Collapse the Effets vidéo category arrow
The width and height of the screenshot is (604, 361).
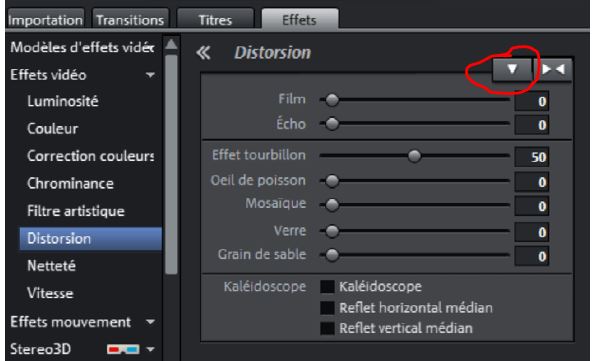point(150,75)
